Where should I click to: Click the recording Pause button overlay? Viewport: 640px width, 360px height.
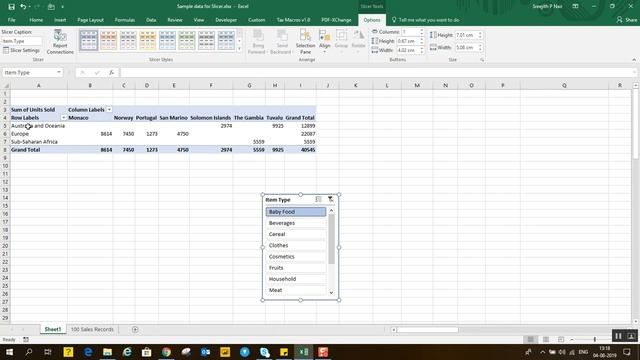[618, 336]
